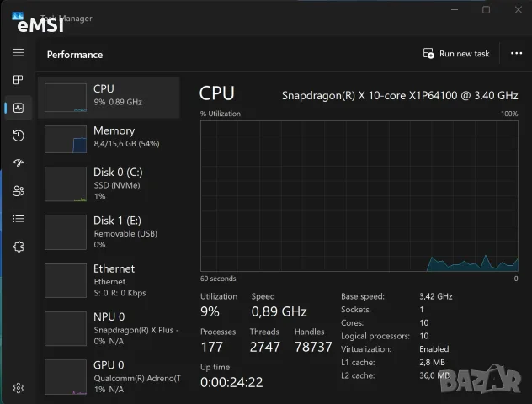Select the Performance page icon
532x404 pixels.
pos(19,108)
